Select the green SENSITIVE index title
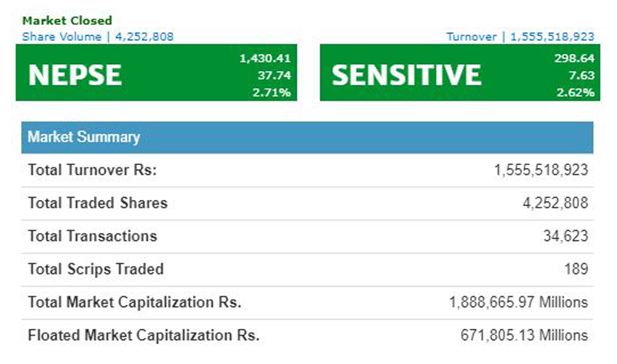Screen dimensions: 617x364 click(x=406, y=75)
